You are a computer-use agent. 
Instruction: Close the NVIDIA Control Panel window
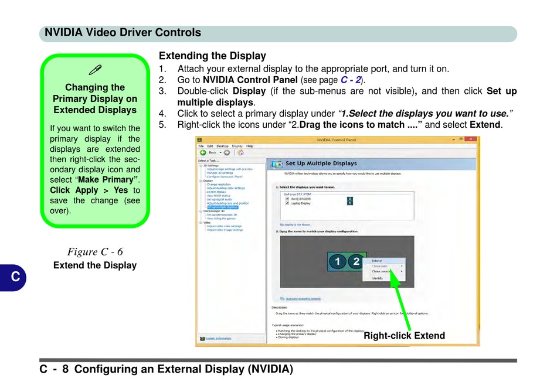click(x=471, y=139)
